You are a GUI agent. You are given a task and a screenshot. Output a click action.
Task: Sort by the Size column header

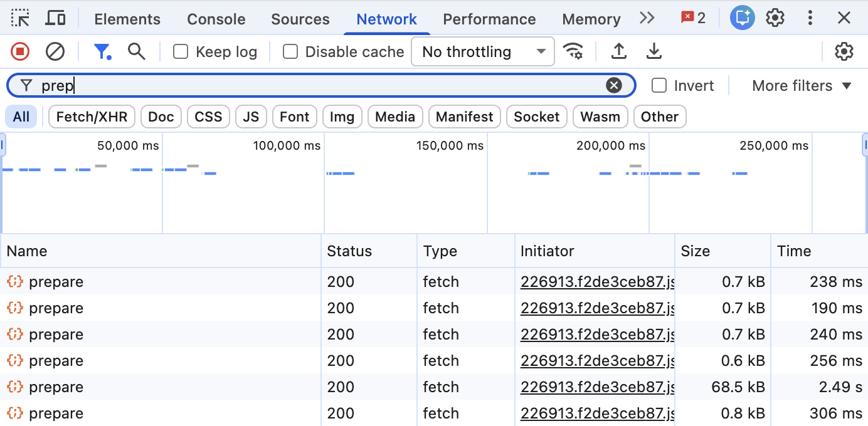click(722, 251)
